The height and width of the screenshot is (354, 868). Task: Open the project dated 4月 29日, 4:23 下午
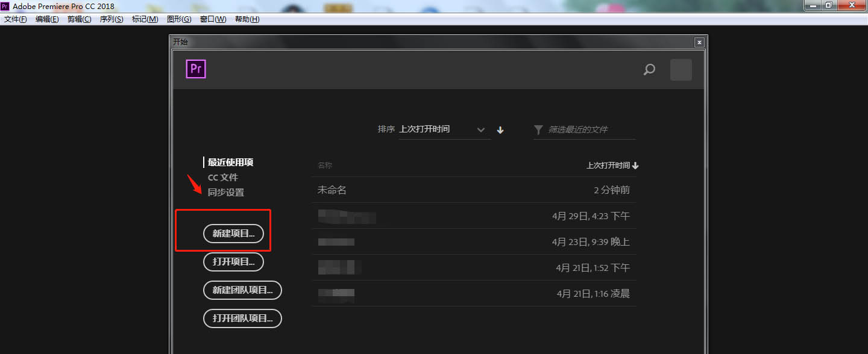[474, 216]
